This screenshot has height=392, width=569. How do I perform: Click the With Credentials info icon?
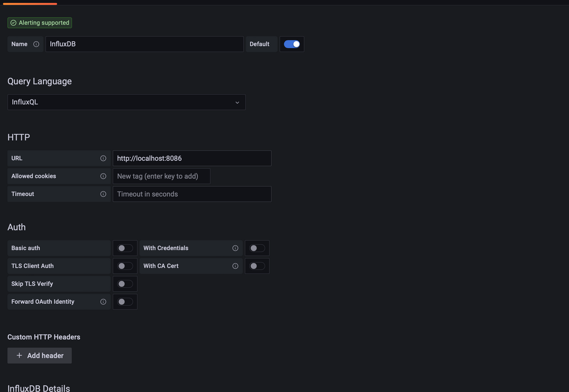pos(235,248)
